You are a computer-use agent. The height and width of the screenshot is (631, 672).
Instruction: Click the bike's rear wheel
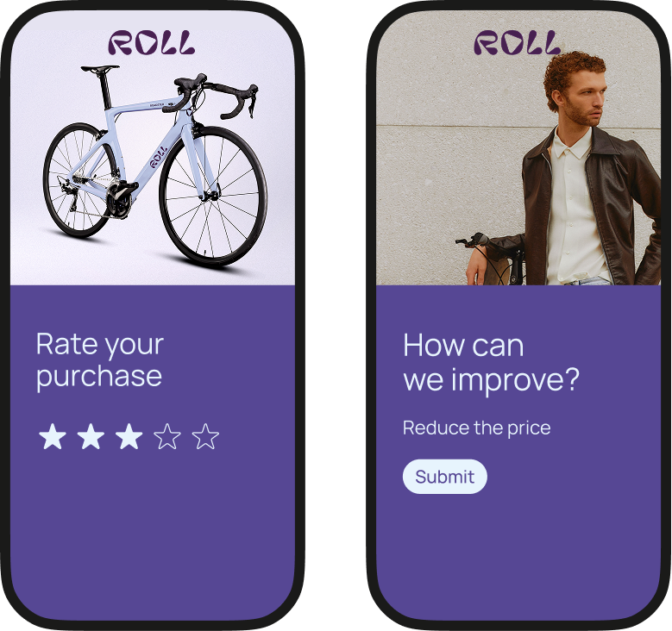pos(80,180)
